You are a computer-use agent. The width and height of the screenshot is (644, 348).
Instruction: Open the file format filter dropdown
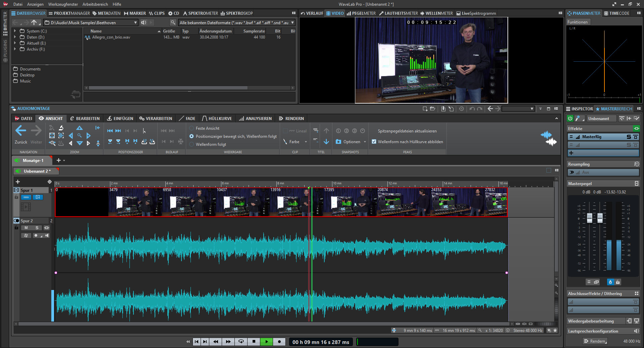click(x=292, y=23)
